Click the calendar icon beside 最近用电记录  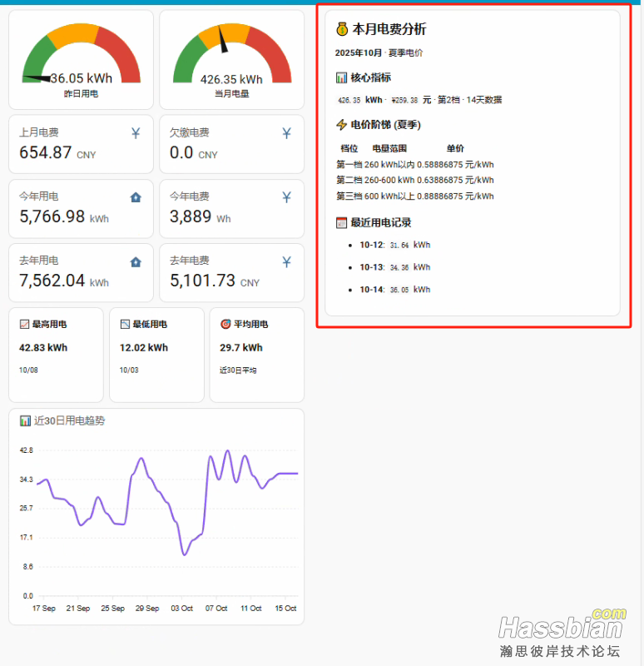click(x=341, y=223)
